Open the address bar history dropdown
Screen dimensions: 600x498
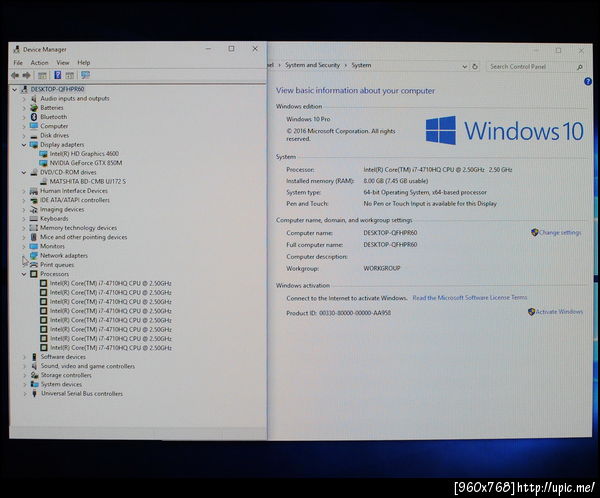coord(464,67)
